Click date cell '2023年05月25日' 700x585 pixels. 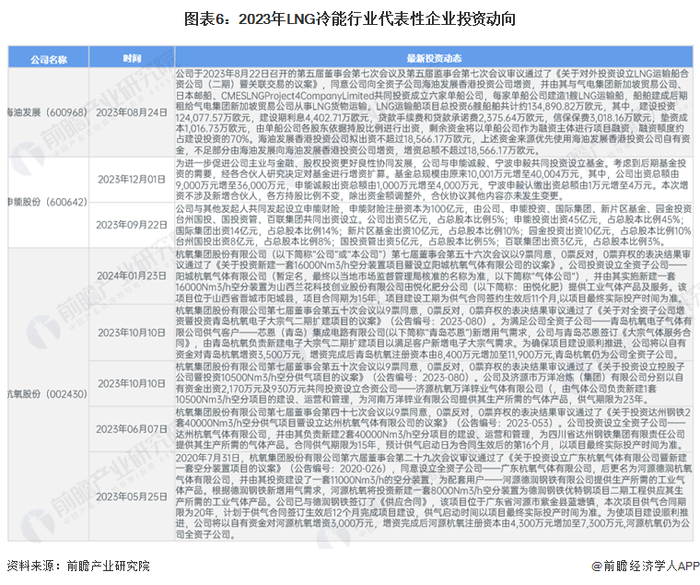tap(132, 497)
